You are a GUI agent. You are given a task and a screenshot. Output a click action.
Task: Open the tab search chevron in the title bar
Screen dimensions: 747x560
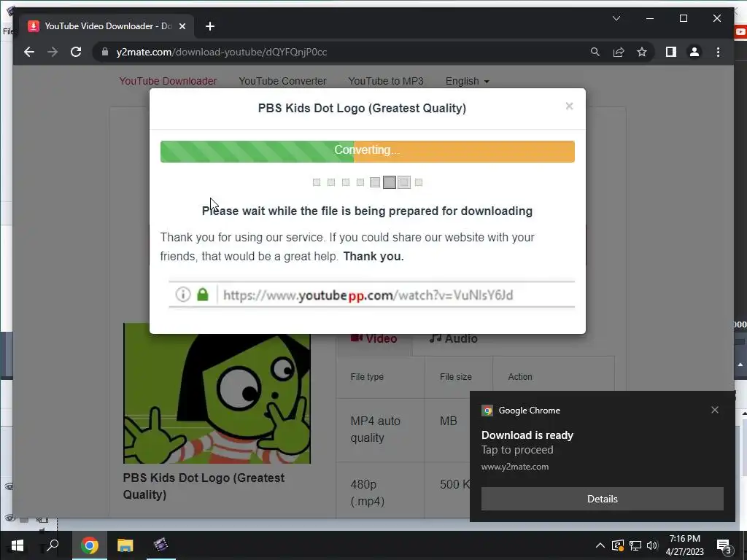616,18
